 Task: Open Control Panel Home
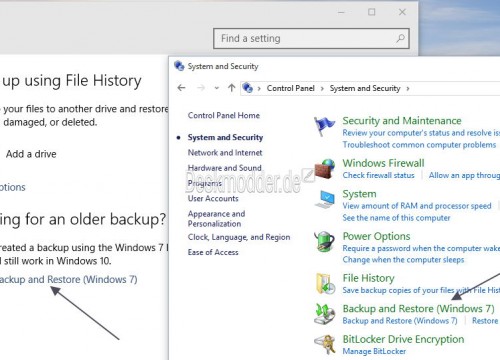tap(224, 115)
